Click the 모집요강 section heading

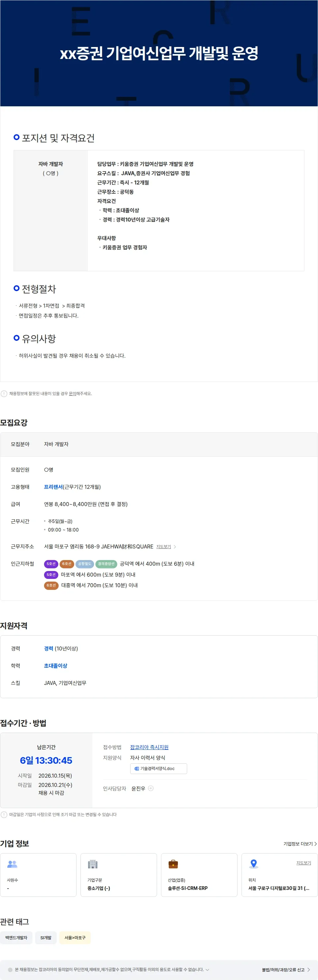click(x=14, y=422)
